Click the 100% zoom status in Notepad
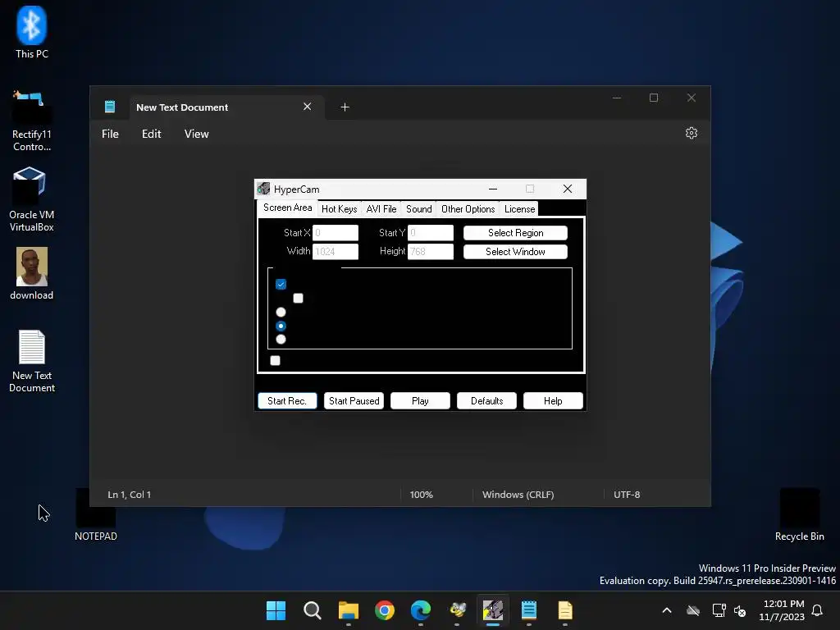Image resolution: width=840 pixels, height=630 pixels. (x=421, y=495)
